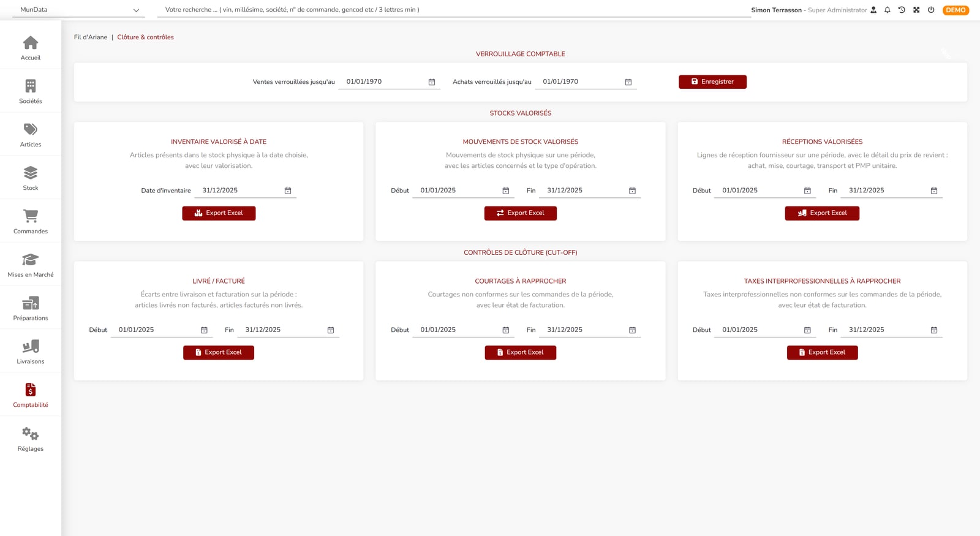Export Excel for Mouvements de stock valorisés
980x536 pixels.
521,213
